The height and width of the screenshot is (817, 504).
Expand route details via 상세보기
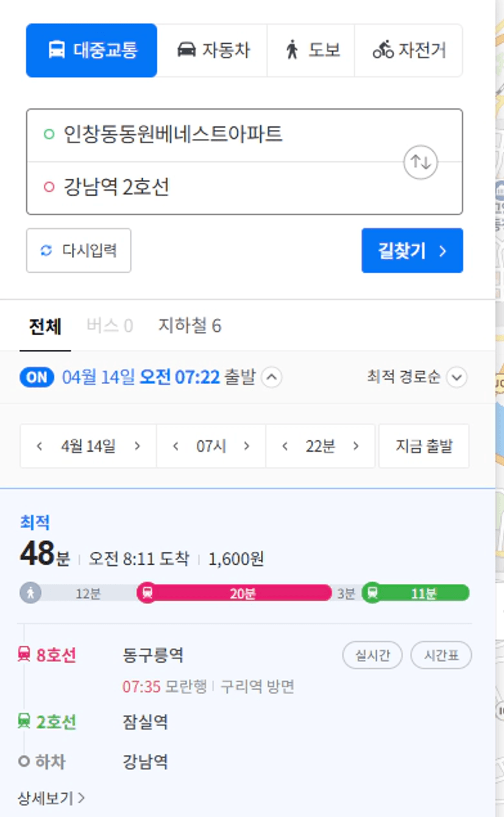point(52,798)
